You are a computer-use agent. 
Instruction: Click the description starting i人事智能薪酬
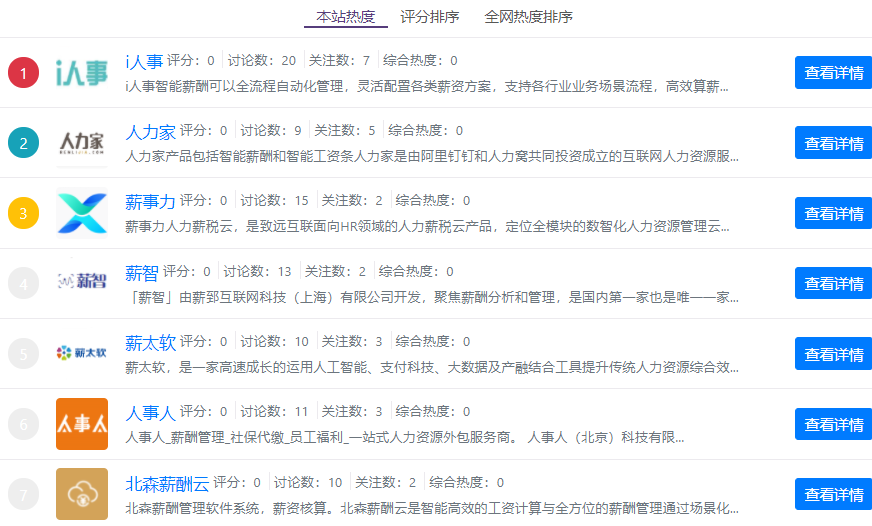pyautogui.click(x=427, y=86)
